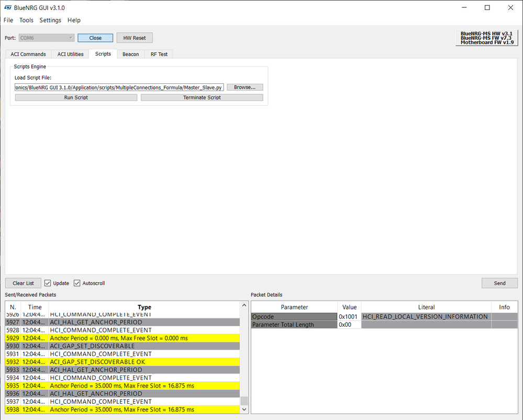Click the HCI_READ_LOCAL_VERSION_INFORMATION literal cell
Screen dimensions: 523x420
tap(426, 317)
